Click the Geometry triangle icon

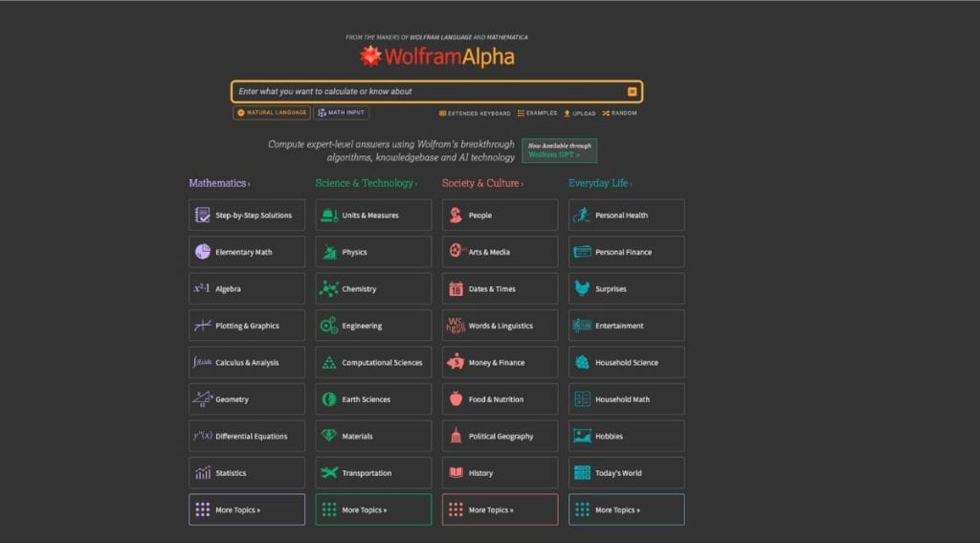point(203,399)
